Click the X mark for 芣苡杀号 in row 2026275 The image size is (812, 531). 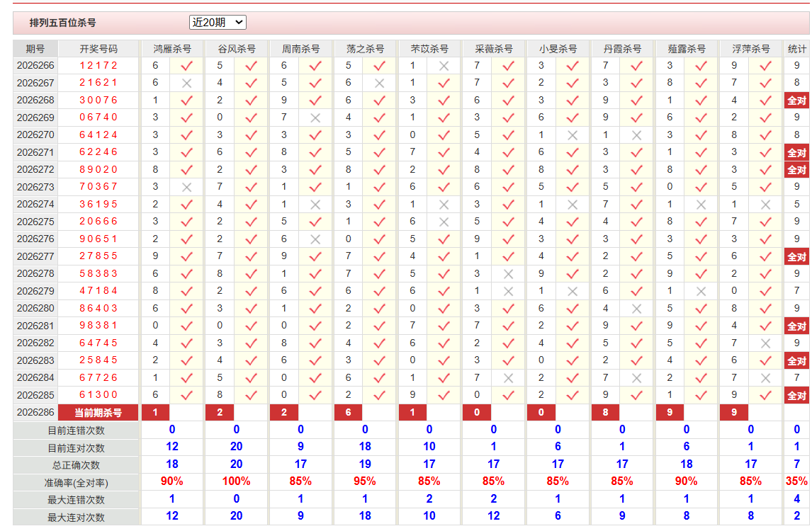[444, 222]
